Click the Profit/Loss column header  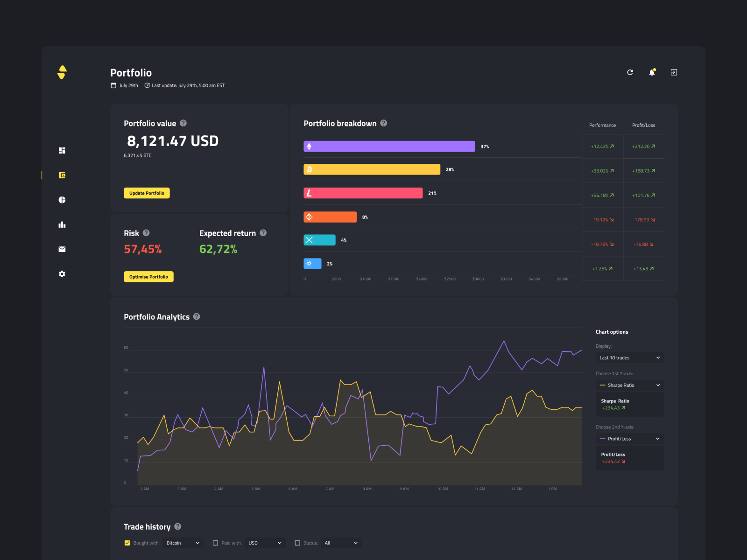644,125
